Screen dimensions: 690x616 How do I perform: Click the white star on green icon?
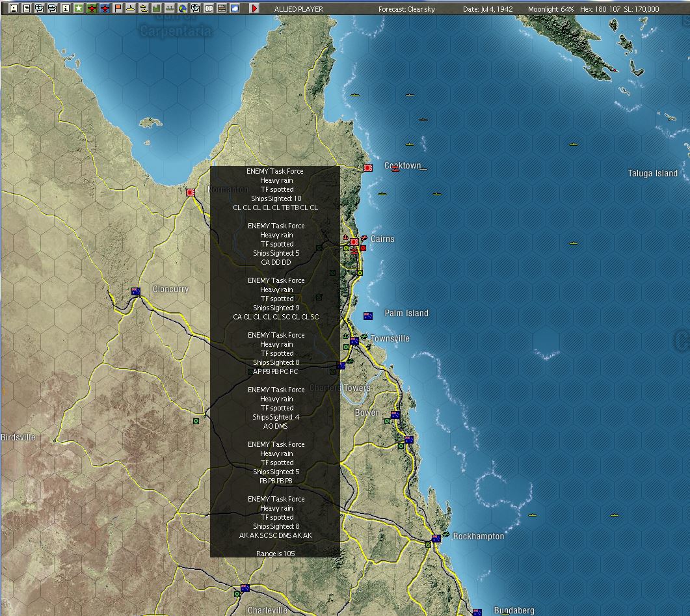click(78, 8)
